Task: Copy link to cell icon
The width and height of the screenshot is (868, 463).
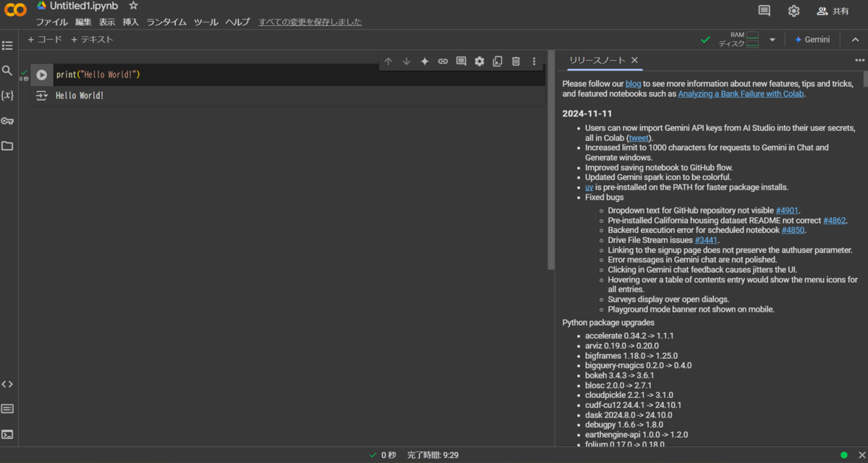Action: [443, 61]
